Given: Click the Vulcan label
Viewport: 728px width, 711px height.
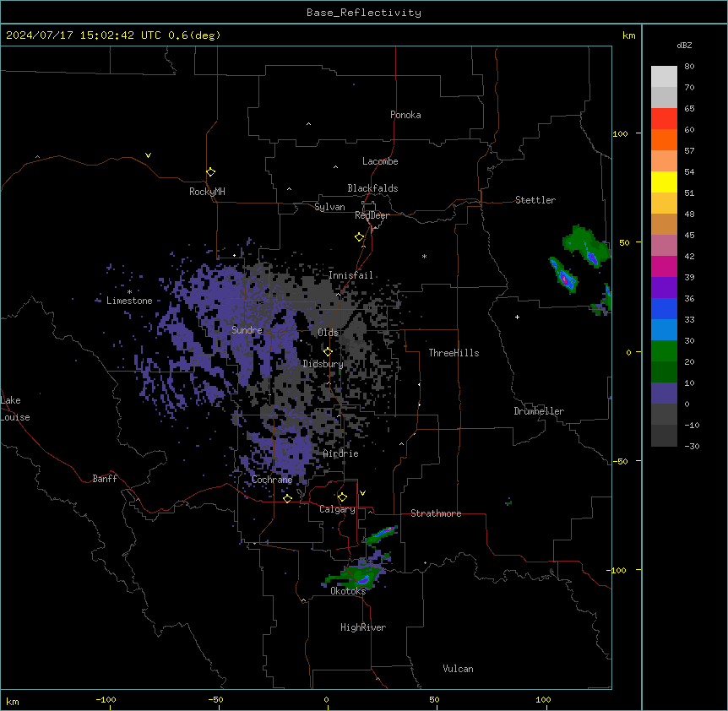Looking at the screenshot, I should click(458, 669).
